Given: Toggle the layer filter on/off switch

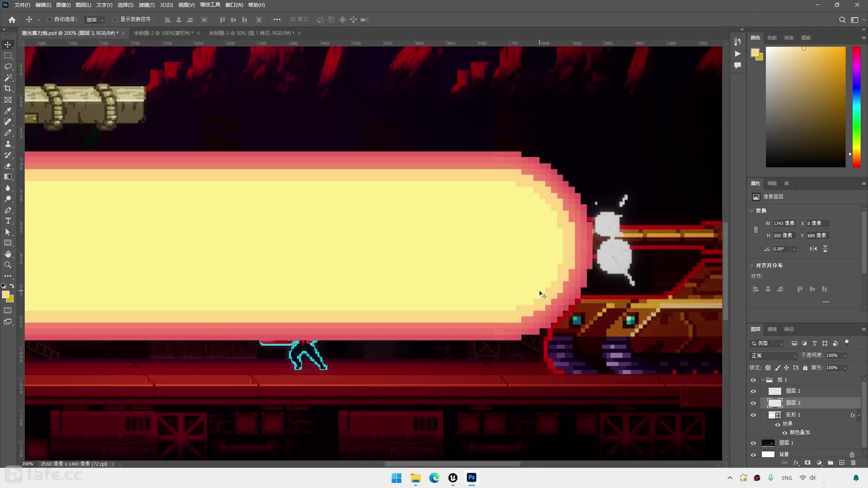Looking at the screenshot, I should [x=847, y=343].
